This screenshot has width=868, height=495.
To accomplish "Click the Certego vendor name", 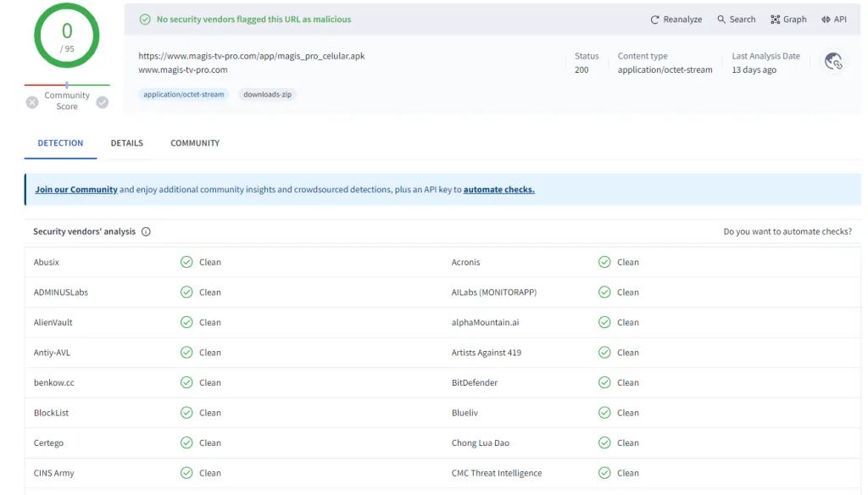I will tap(48, 443).
